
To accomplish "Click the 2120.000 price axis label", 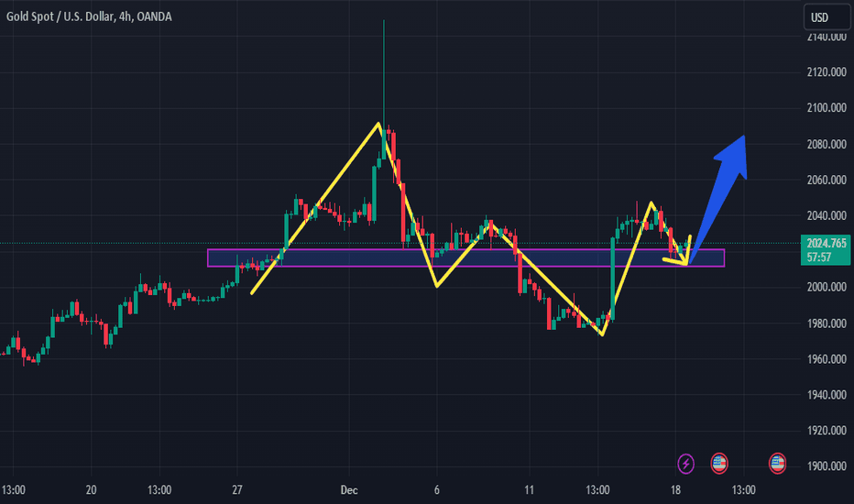I will [827, 71].
